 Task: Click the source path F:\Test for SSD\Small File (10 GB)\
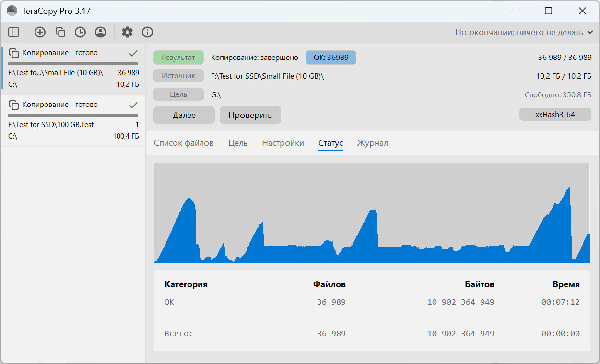(x=267, y=76)
